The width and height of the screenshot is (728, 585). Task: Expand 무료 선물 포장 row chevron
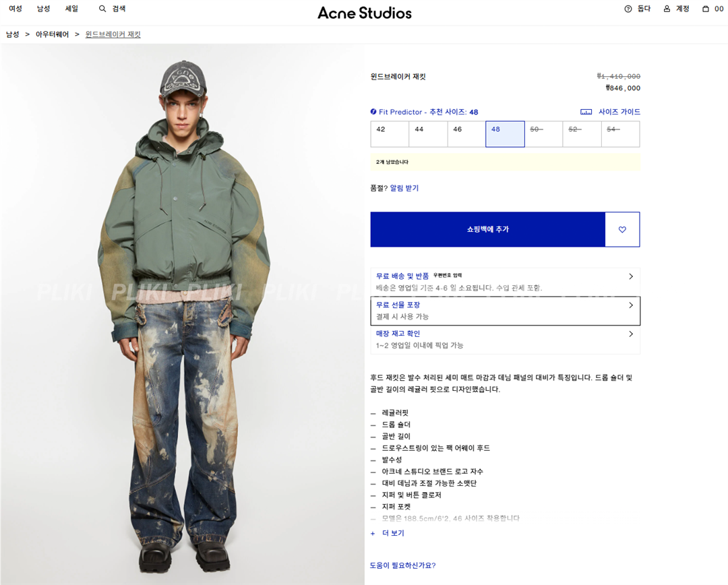[630, 305]
